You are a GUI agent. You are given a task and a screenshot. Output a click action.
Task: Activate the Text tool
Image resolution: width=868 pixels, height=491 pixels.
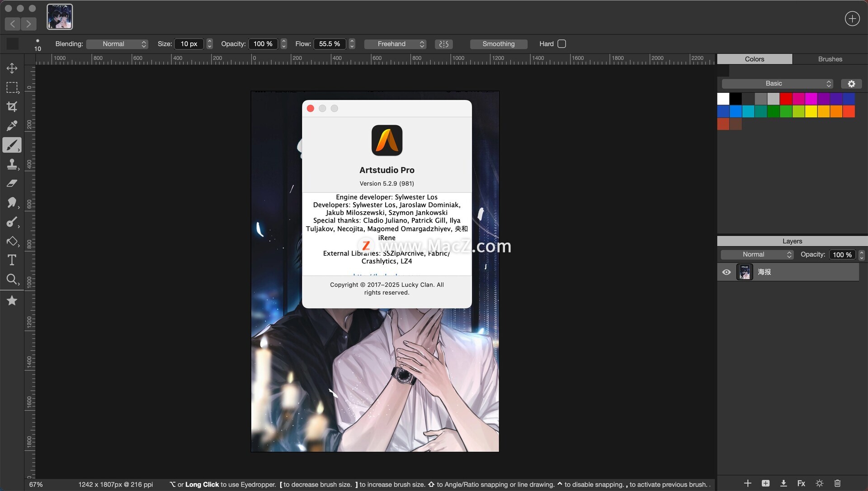tap(12, 260)
